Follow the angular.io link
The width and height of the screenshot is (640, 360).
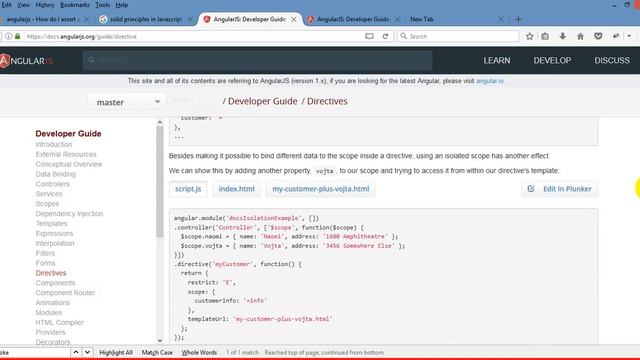pos(490,81)
